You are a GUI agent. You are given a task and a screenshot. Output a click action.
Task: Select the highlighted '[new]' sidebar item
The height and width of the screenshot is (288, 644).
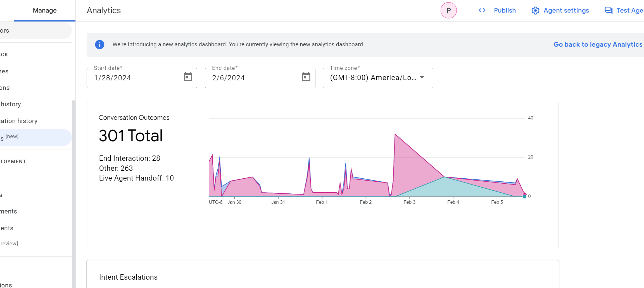point(36,137)
